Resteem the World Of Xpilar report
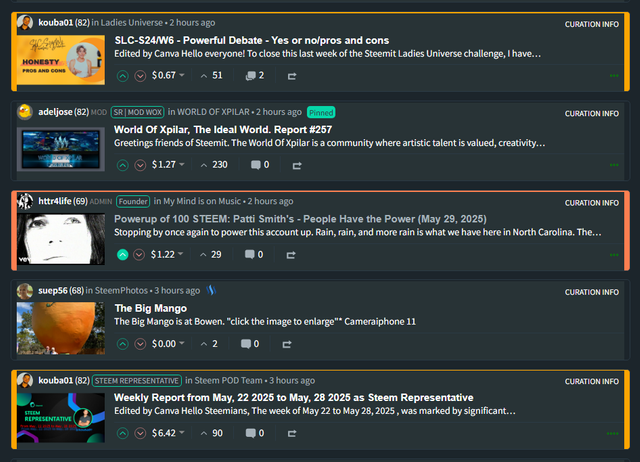Screen dimensions: 640x462 point(297,165)
